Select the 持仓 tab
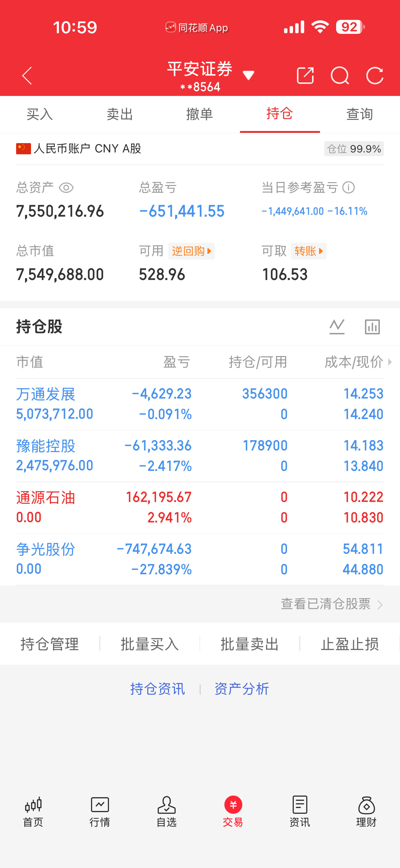This screenshot has width=400, height=868. pos(280,114)
